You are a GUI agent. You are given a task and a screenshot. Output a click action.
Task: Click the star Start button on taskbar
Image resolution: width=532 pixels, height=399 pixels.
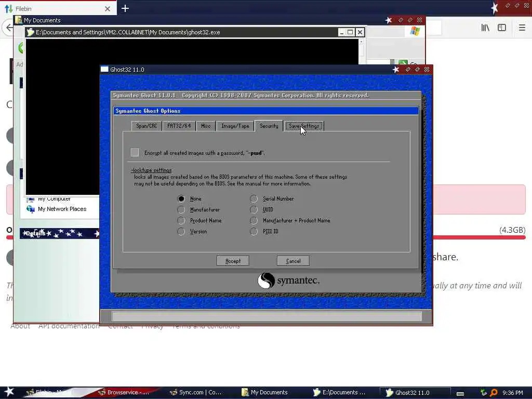pos(9,392)
